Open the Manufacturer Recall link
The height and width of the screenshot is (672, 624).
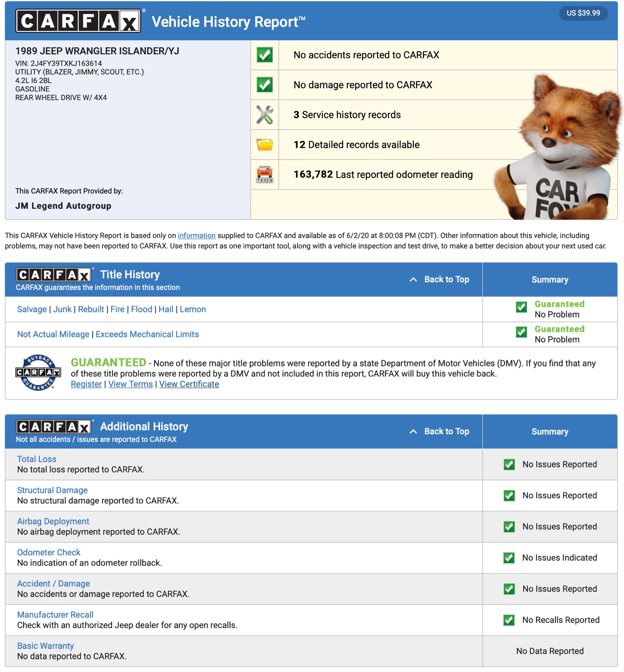click(55, 614)
